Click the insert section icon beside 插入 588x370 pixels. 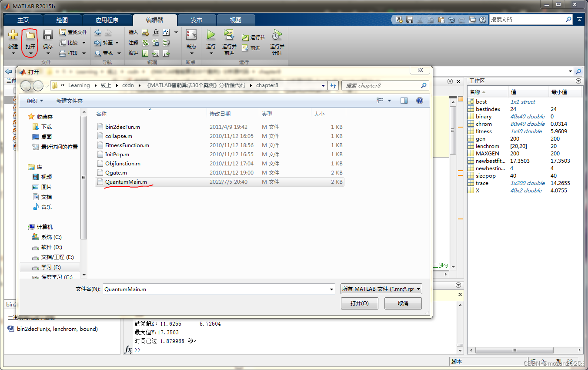coord(145,32)
